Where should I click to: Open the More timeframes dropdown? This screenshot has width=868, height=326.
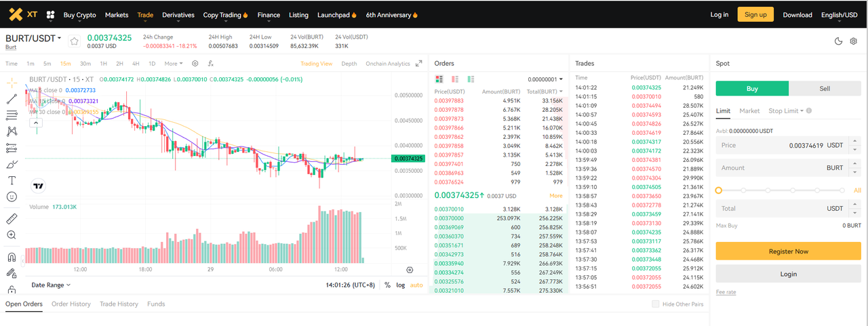pos(173,64)
